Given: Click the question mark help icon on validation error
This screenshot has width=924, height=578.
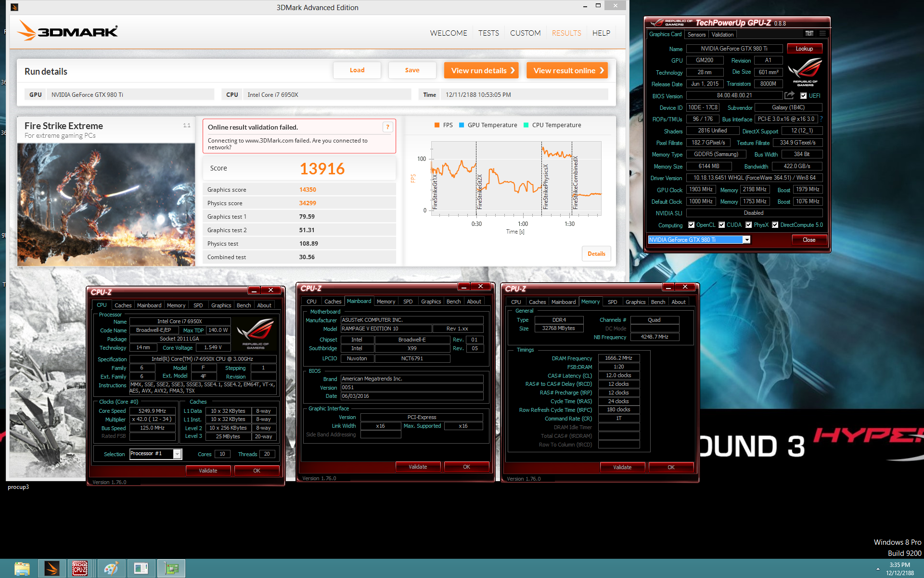Looking at the screenshot, I should [387, 127].
